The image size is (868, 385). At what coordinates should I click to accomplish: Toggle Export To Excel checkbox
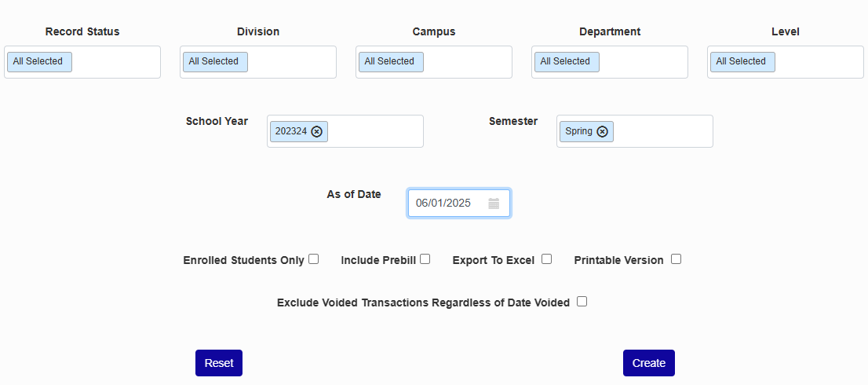(547, 258)
